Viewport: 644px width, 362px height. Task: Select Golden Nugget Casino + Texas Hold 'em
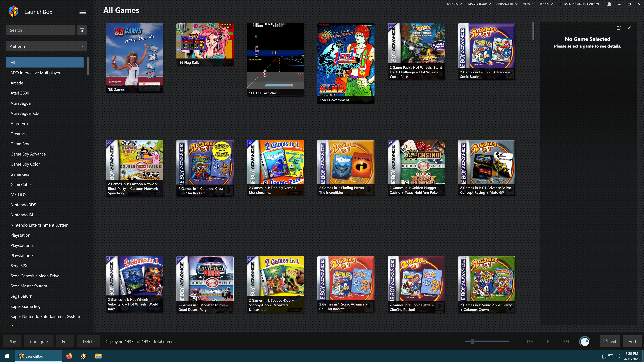point(416,168)
